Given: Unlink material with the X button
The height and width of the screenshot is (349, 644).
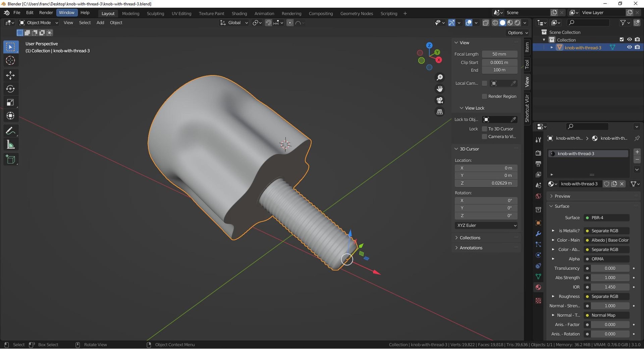Looking at the screenshot, I should pos(622,184).
